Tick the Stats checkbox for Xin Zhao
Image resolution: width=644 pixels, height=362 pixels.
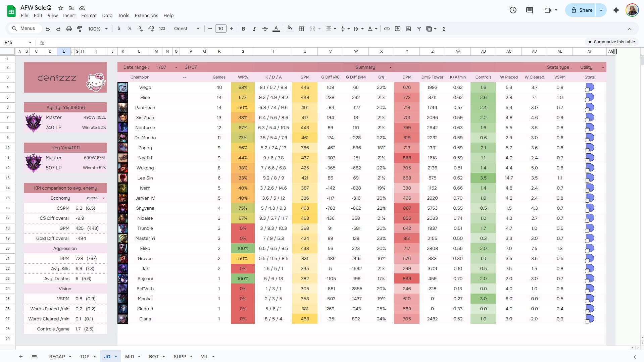pos(587,120)
